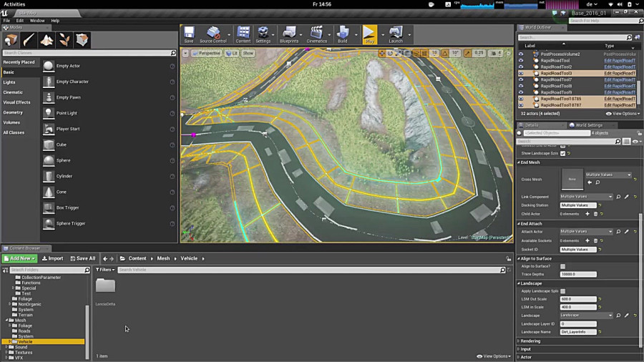Click the Import button
The height and width of the screenshot is (362, 644).
click(52, 258)
